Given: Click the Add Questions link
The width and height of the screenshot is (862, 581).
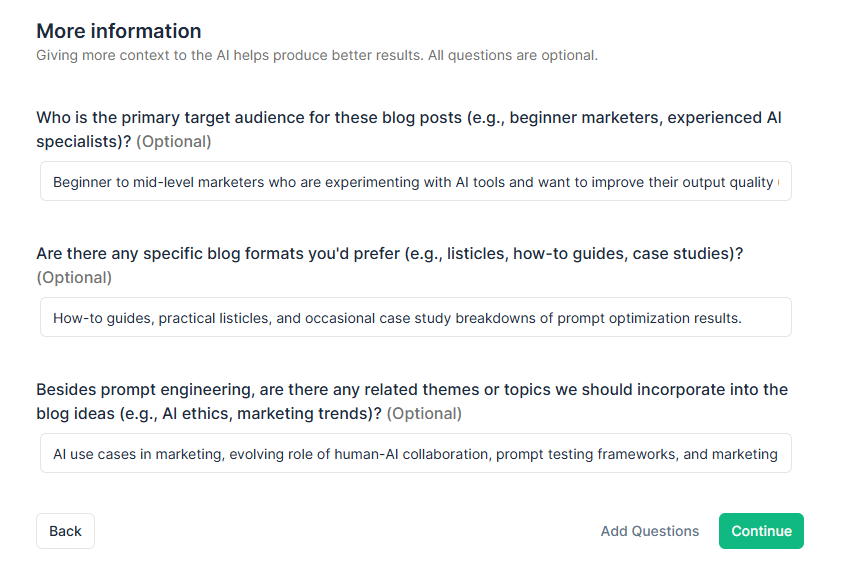Looking at the screenshot, I should pos(649,531).
